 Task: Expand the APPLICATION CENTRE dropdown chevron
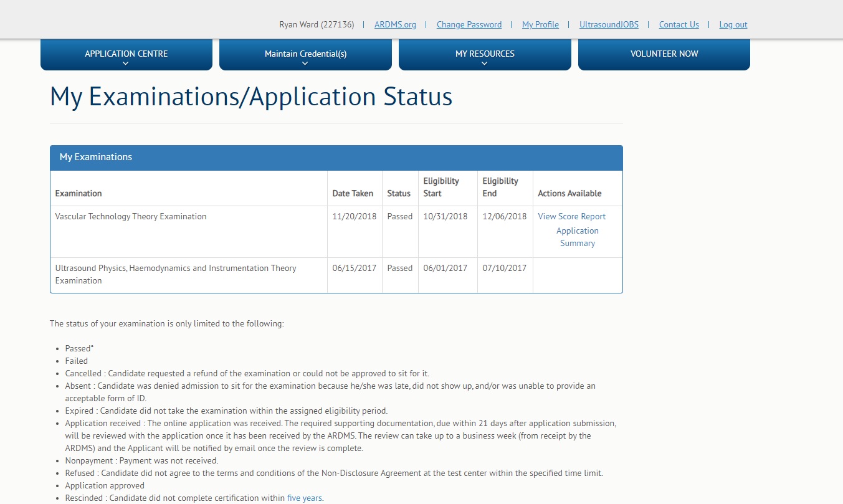[x=126, y=64]
